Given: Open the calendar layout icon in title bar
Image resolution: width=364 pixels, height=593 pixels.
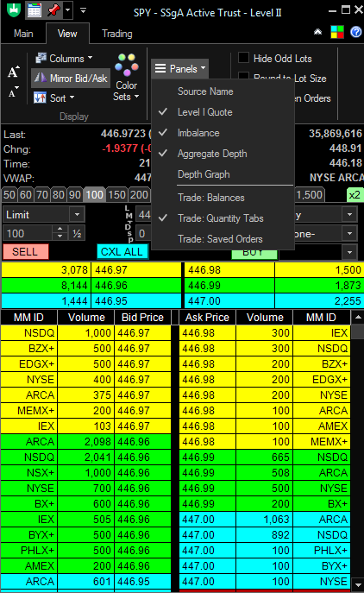Looking at the screenshot, I should pyautogui.click(x=34, y=10).
